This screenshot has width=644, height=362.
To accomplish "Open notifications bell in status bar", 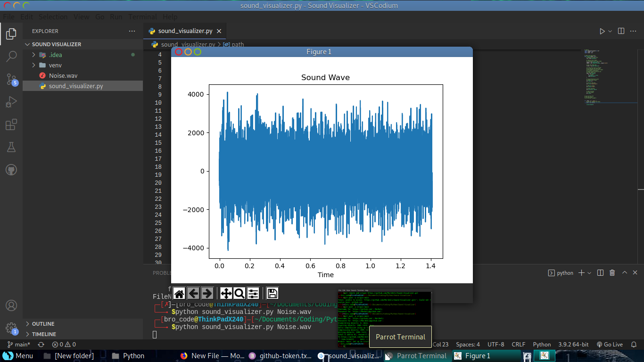I will coord(634,345).
